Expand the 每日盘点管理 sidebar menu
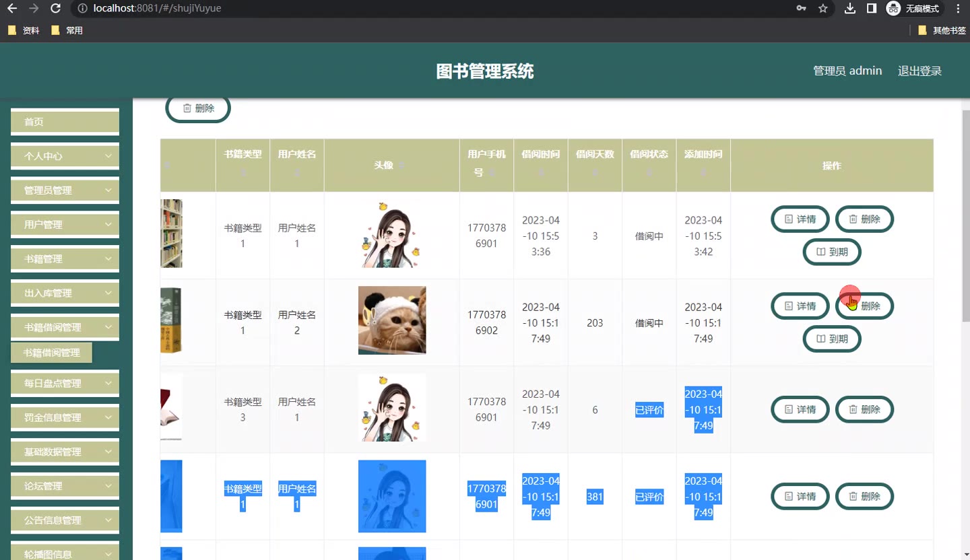Image resolution: width=970 pixels, height=560 pixels. click(x=65, y=383)
